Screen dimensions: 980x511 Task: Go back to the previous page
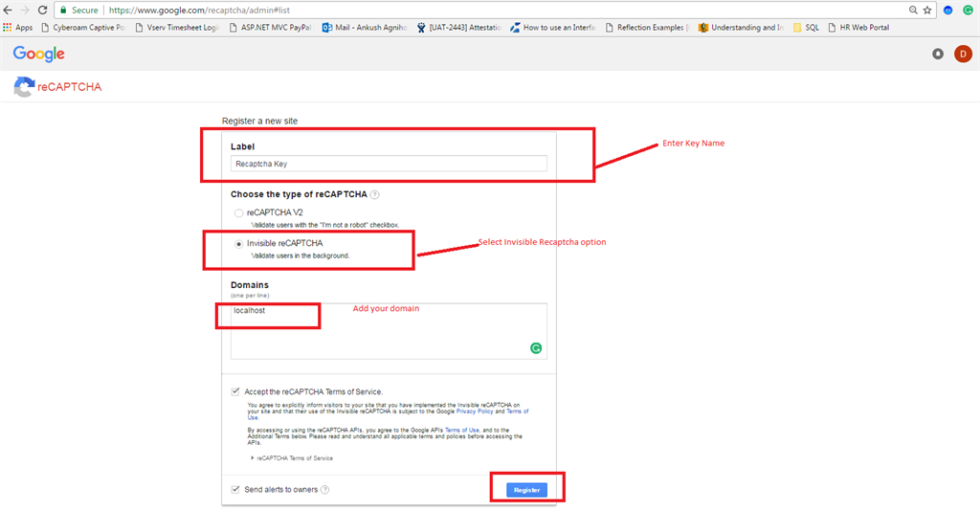coord(8,10)
